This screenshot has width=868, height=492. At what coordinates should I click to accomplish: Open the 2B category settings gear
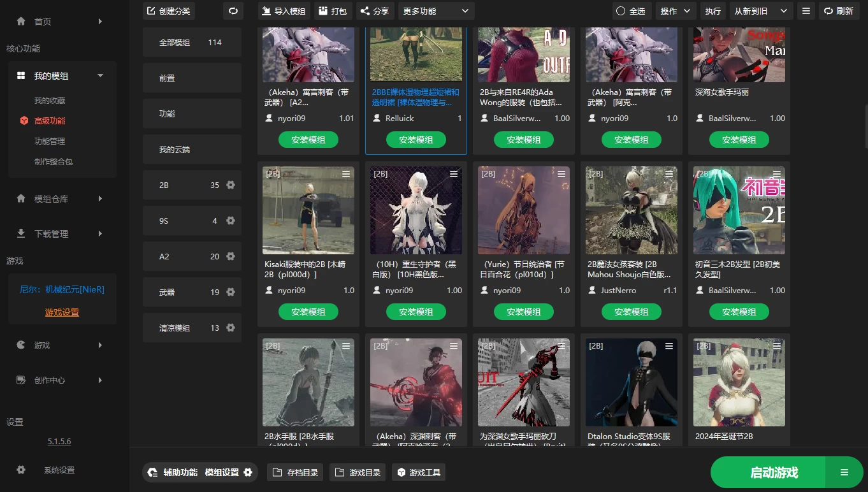coord(230,185)
